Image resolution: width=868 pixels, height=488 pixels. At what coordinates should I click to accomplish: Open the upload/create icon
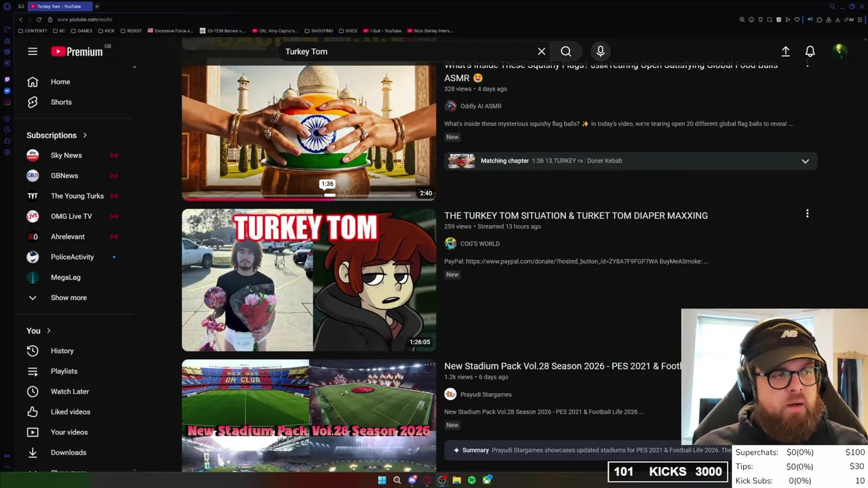[x=785, y=52]
